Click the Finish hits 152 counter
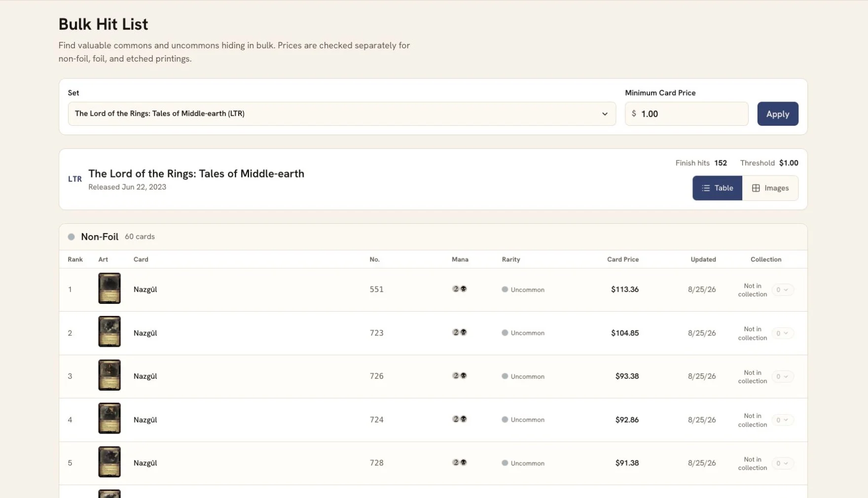The width and height of the screenshot is (868, 498). pyautogui.click(x=701, y=163)
